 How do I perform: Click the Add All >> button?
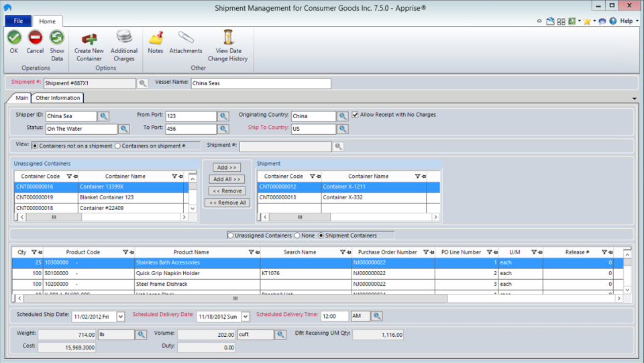click(x=227, y=179)
